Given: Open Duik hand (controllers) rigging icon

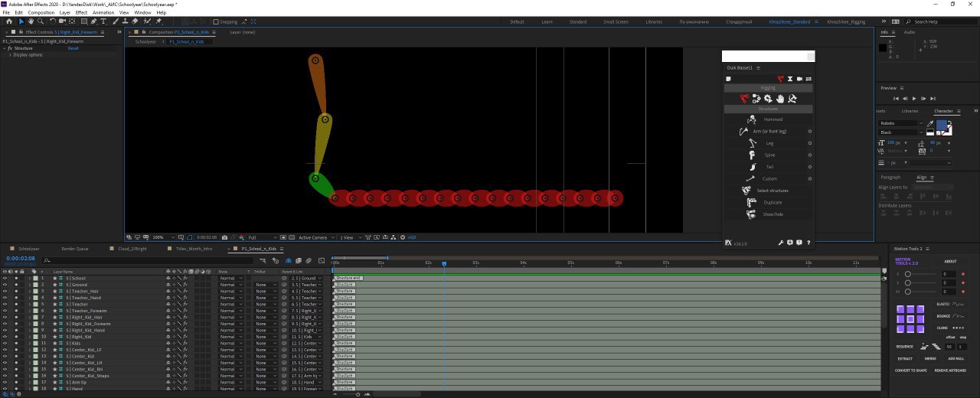Looking at the screenshot, I should (x=779, y=98).
